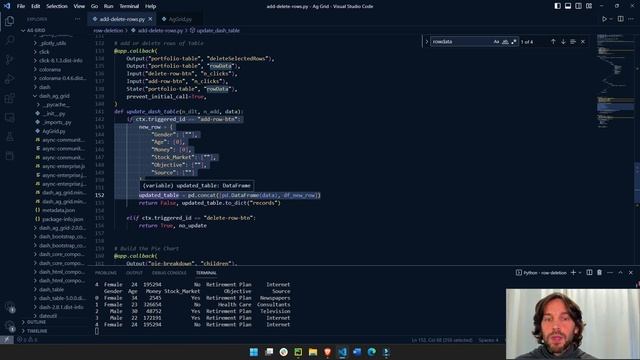640x360 pixels.
Task: Open the Testing flask view
Action: click(x=9, y=137)
